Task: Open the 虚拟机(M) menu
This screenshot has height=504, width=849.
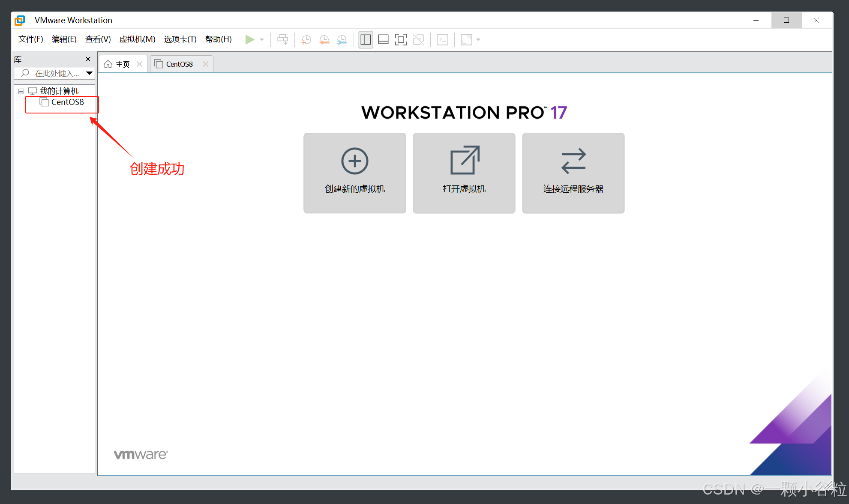Action: [x=138, y=39]
